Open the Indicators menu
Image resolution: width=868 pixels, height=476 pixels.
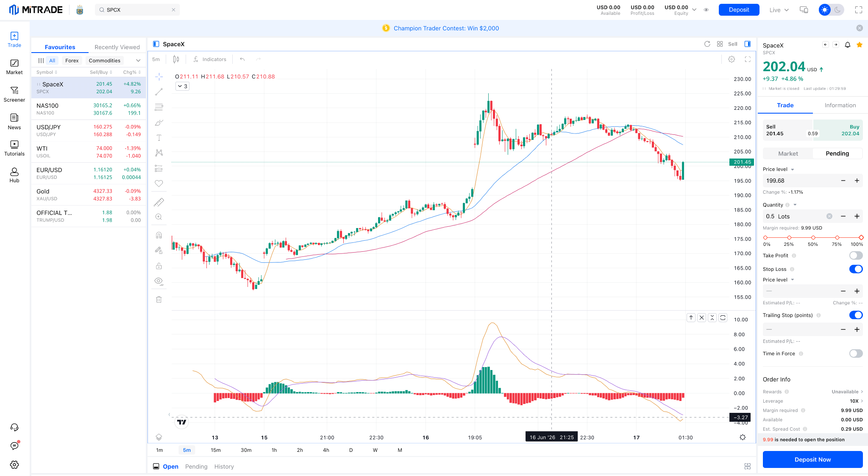pyautogui.click(x=210, y=59)
